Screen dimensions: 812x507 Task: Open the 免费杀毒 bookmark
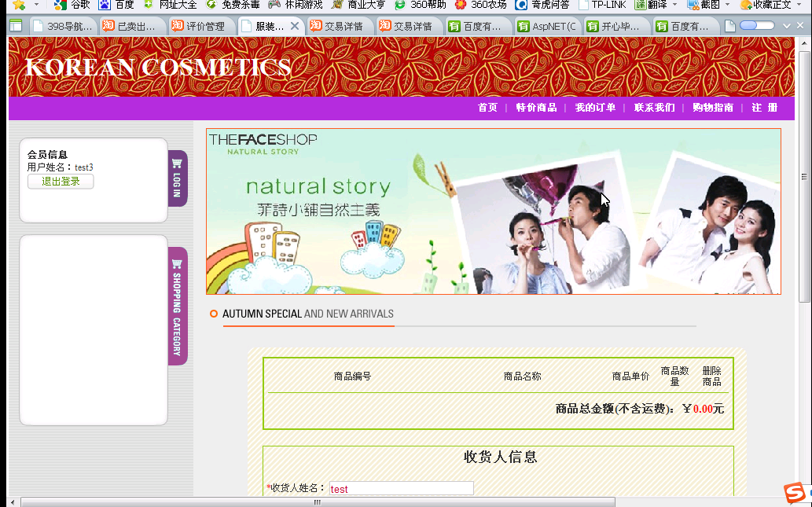(233, 5)
